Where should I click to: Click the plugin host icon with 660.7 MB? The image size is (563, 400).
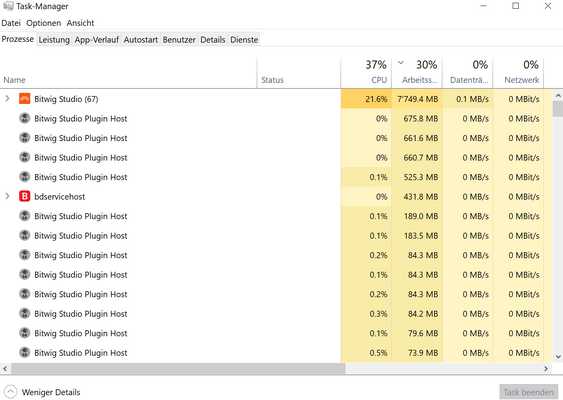[x=24, y=157]
